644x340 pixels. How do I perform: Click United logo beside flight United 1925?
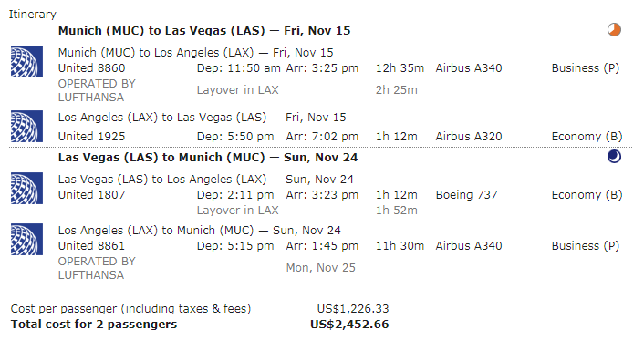(x=26, y=127)
